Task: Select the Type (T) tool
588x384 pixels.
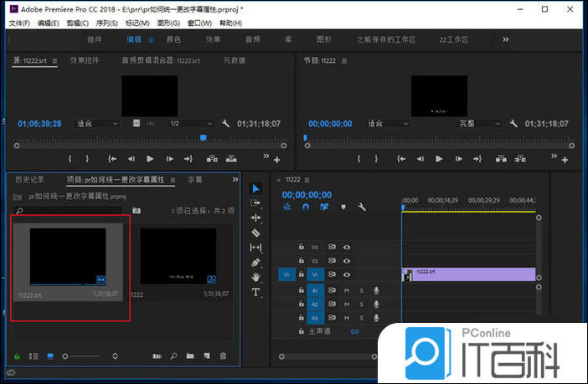Action: point(256,292)
